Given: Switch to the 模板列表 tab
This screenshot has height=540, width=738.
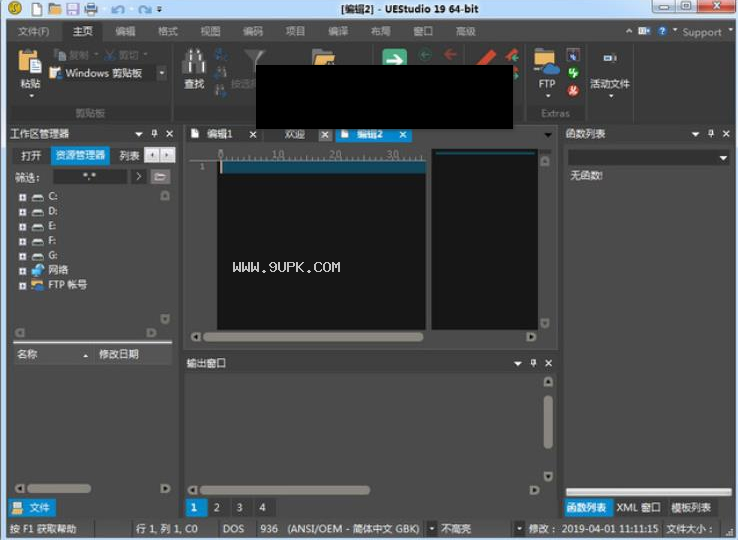Looking at the screenshot, I should [x=691, y=508].
